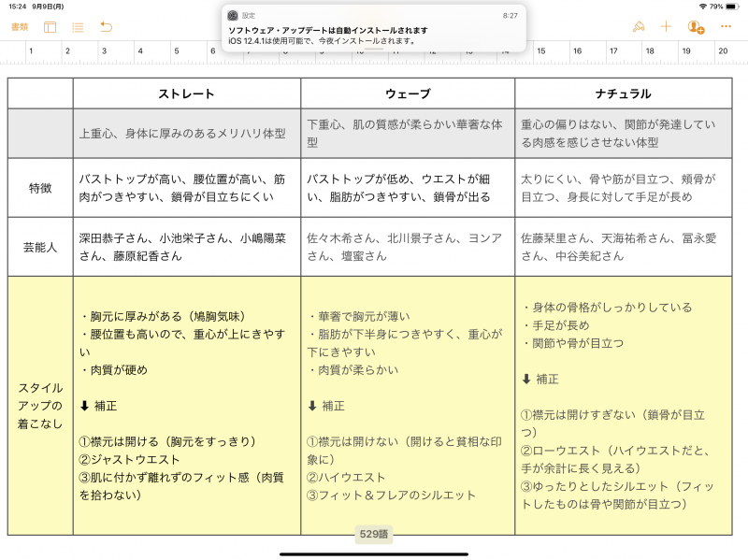Select cell listing 深田恭子さん
The width and height of the screenshot is (748, 560).
tap(187, 247)
